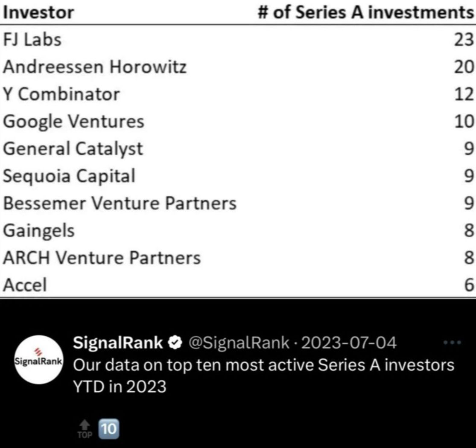Click the verified badge beside SignalRank
476x448 pixels.
coord(175,343)
